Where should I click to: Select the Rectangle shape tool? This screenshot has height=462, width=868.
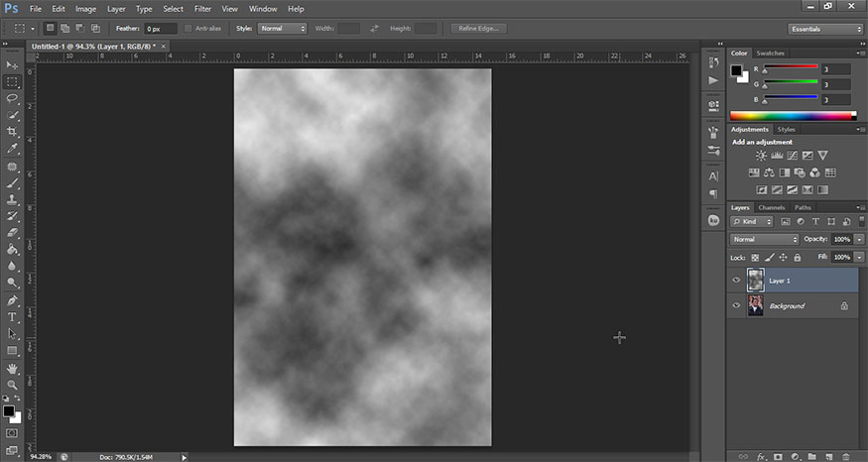click(x=12, y=351)
